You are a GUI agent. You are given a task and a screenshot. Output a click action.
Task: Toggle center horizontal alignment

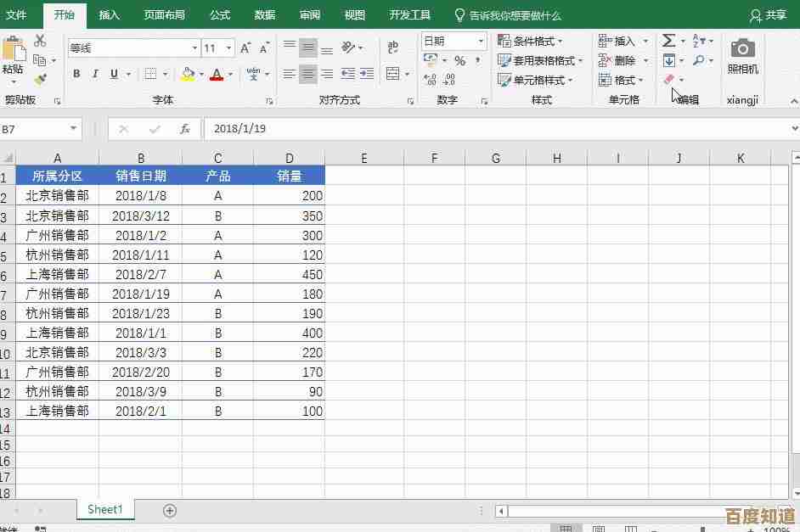pos(308,75)
